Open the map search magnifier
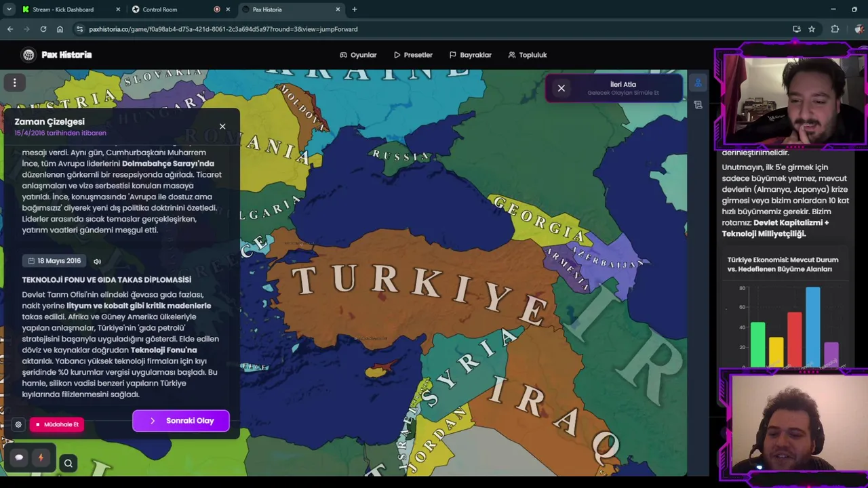 [68, 464]
